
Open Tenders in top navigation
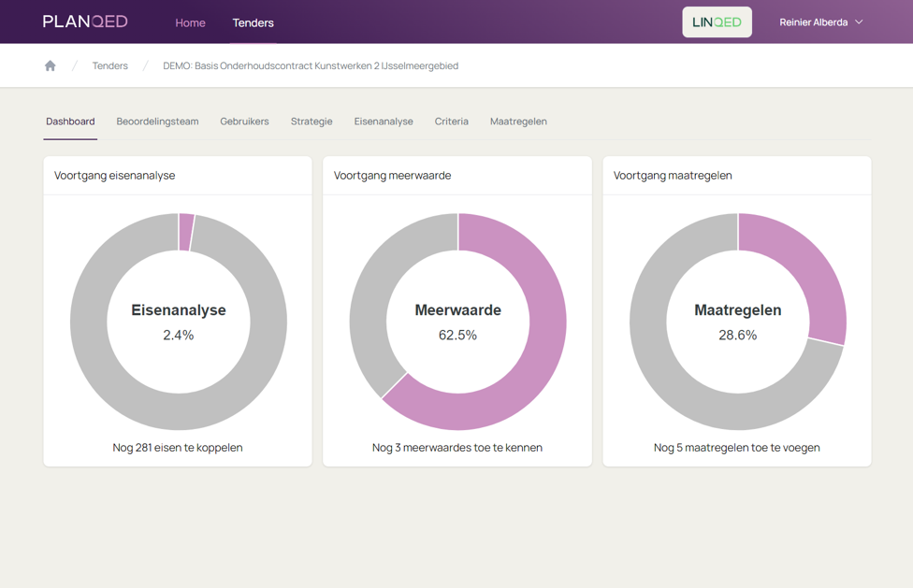click(254, 22)
